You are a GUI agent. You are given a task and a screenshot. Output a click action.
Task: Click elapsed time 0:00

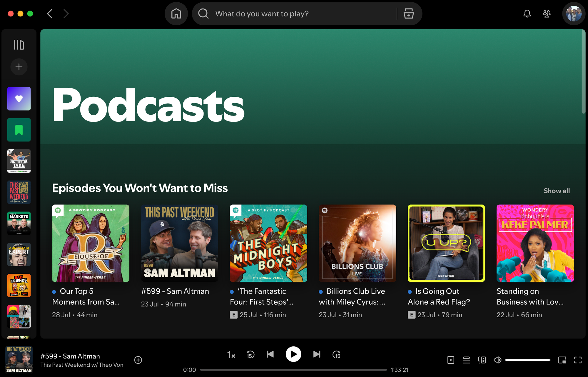tap(189, 370)
